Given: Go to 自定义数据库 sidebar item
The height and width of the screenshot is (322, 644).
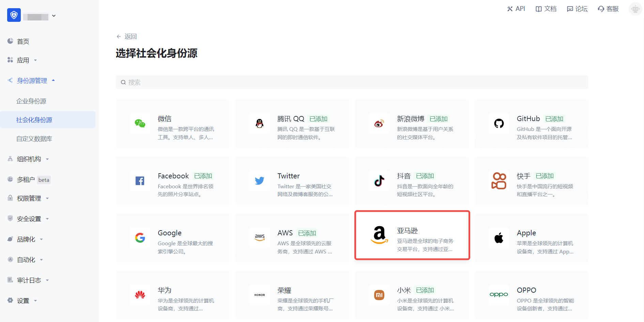Looking at the screenshot, I should [34, 139].
